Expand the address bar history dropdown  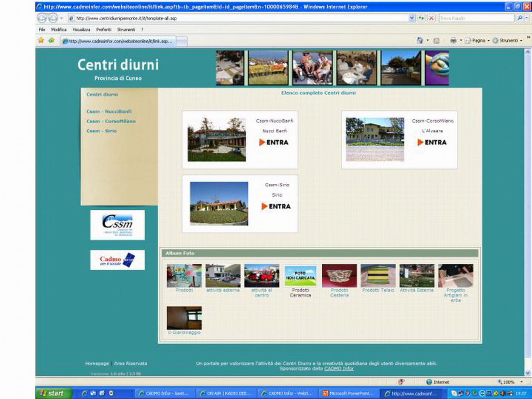[412, 18]
